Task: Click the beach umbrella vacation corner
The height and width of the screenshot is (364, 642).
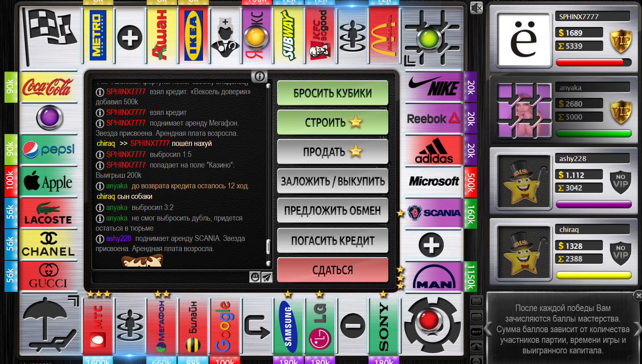Action: point(49,325)
